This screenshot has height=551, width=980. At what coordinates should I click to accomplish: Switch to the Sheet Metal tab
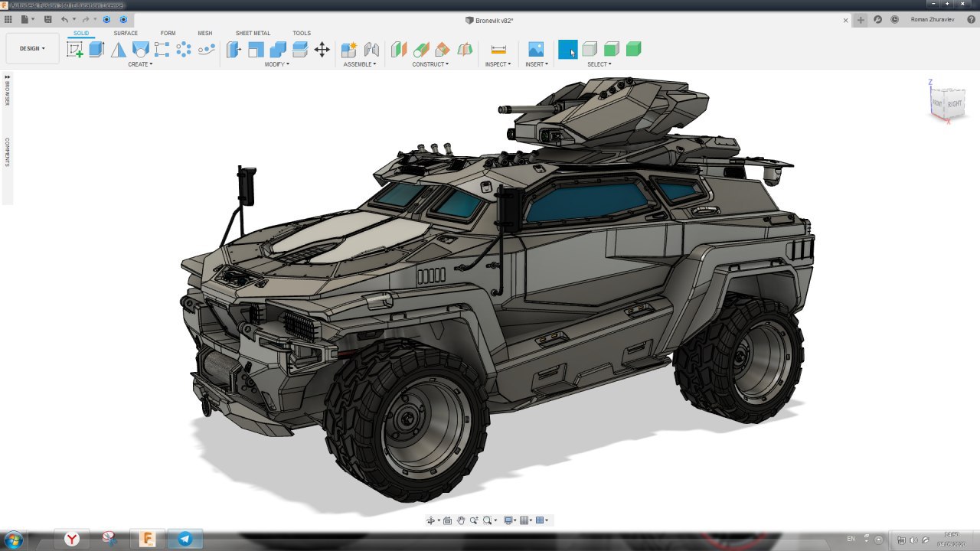point(253,33)
